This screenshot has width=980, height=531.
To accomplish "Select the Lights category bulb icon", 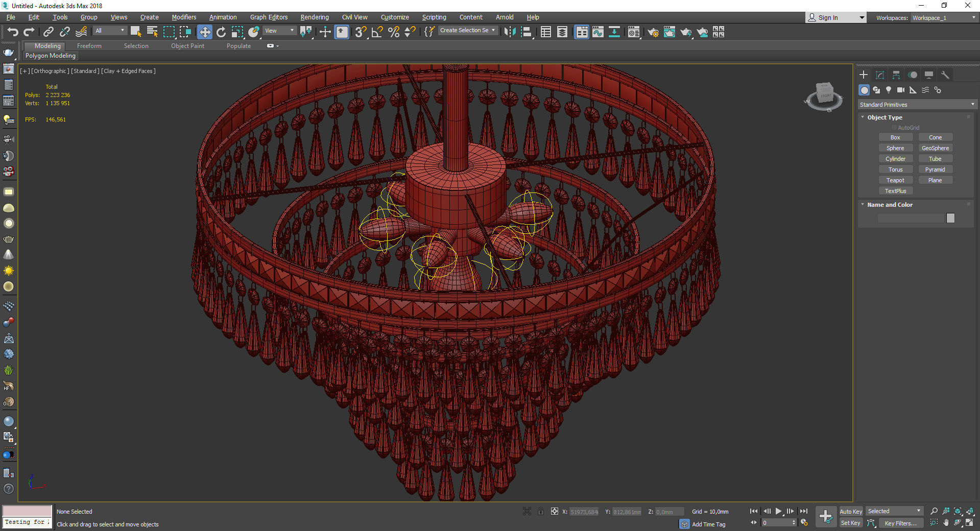I will tap(889, 90).
